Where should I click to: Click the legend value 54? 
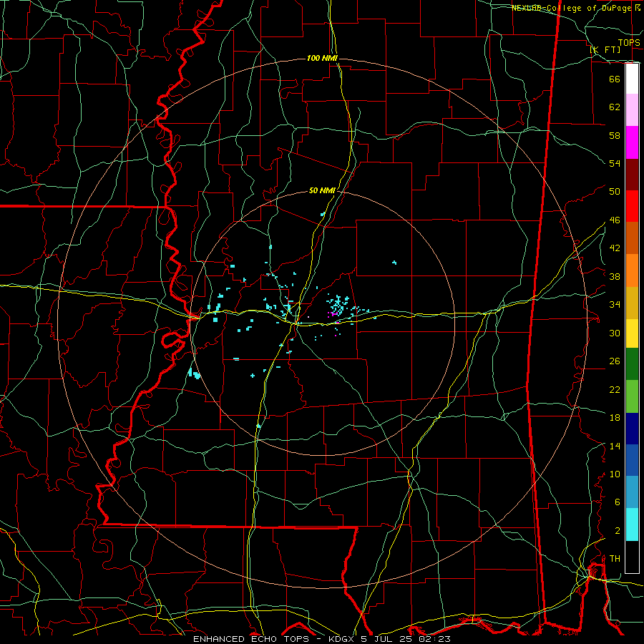(615, 163)
